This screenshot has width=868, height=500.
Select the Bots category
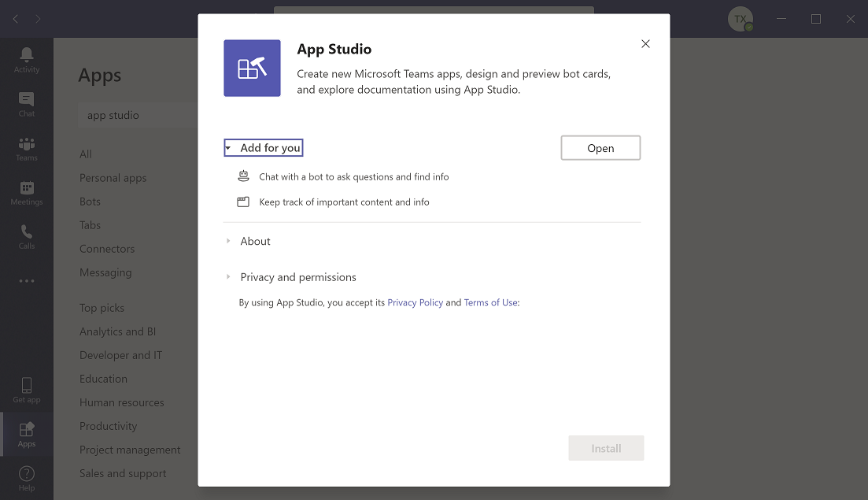[90, 202]
